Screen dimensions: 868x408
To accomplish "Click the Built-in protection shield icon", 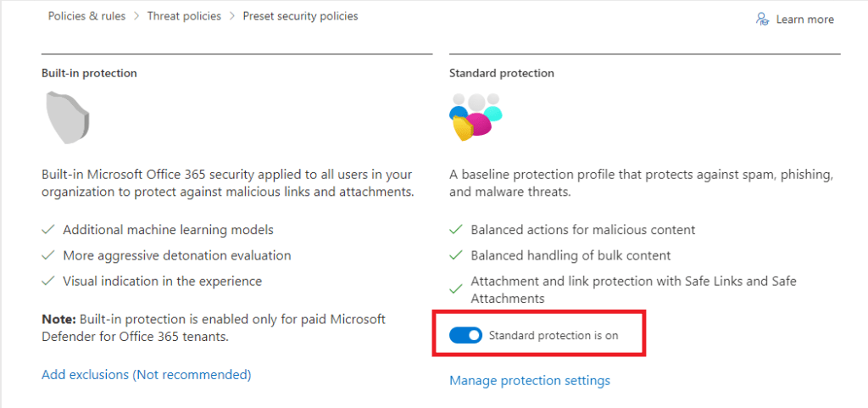I will click(x=68, y=117).
